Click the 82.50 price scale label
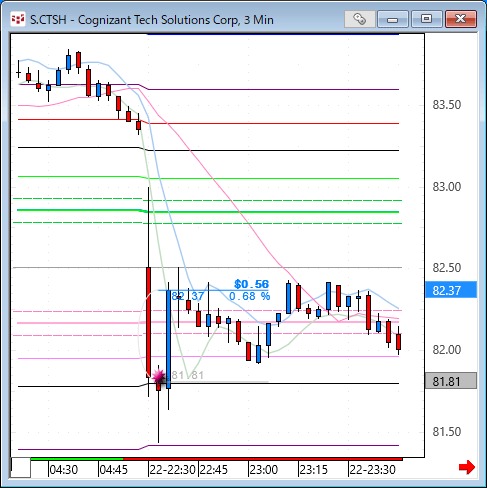Image resolution: width=487 pixels, height=488 pixels. coord(447,268)
